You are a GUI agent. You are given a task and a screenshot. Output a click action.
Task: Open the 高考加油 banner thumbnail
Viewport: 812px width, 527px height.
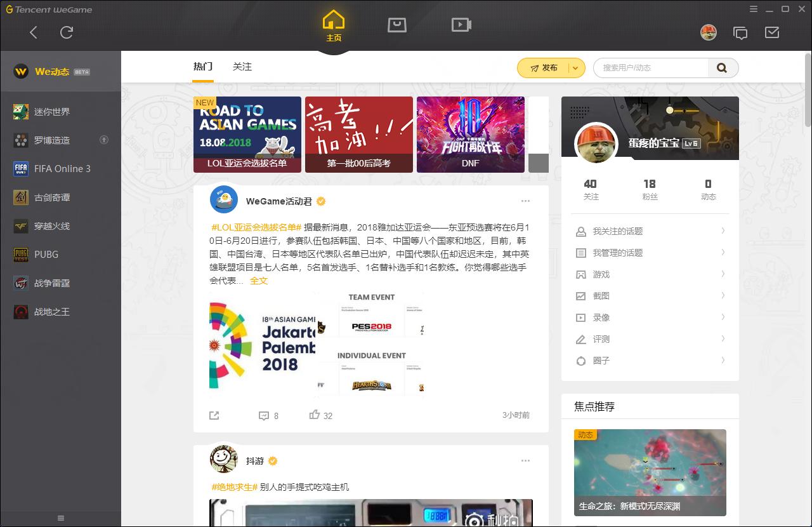click(x=359, y=135)
